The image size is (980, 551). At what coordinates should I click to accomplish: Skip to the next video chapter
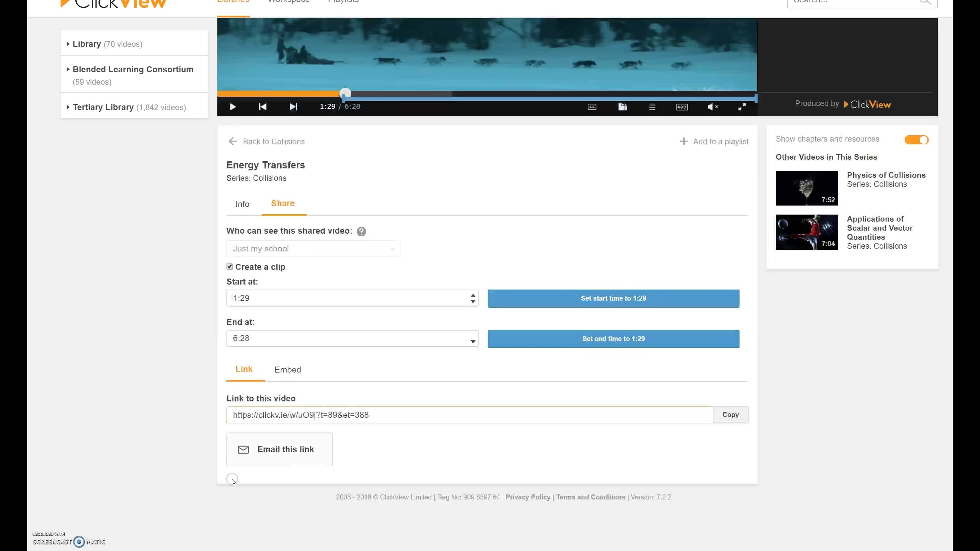[x=293, y=107]
